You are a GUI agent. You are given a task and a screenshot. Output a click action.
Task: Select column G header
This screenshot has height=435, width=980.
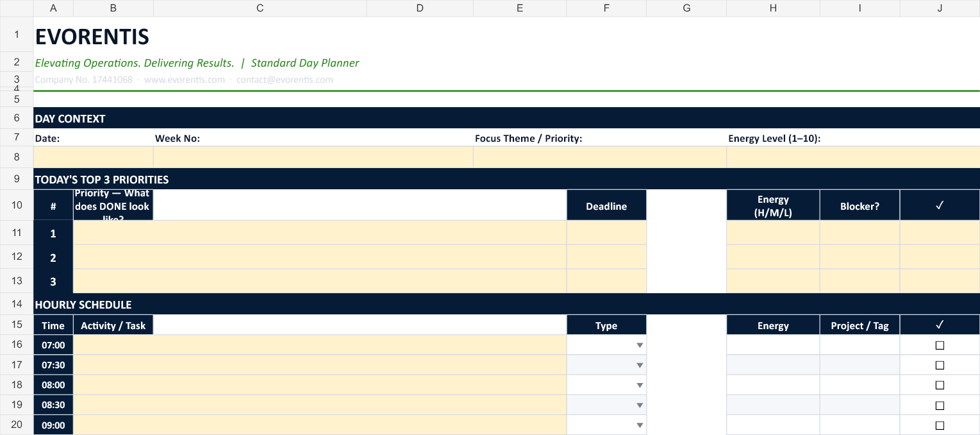point(686,8)
